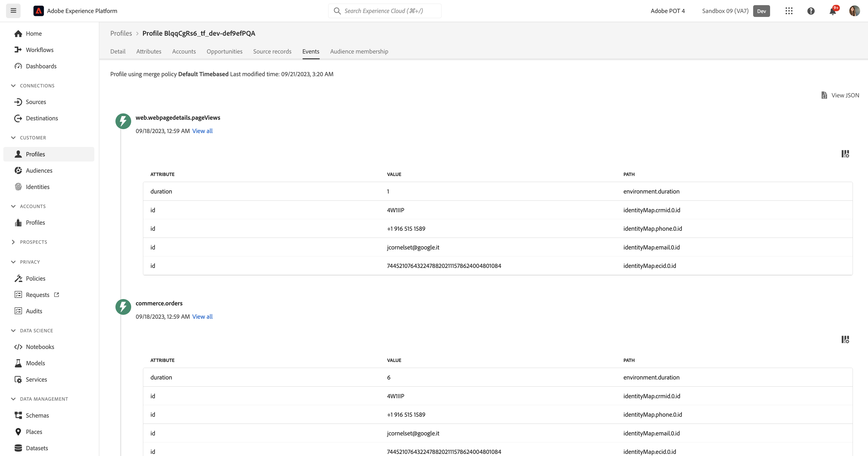
Task: Open the help question-mark icon
Action: tap(811, 11)
